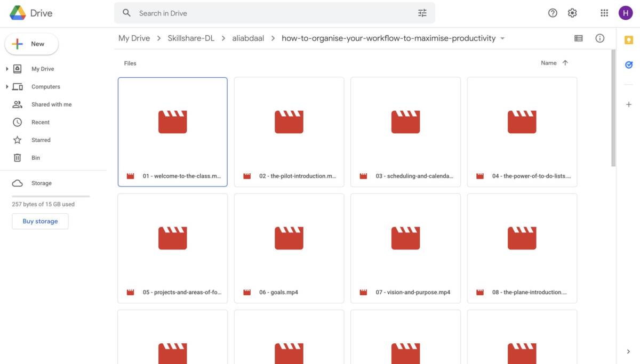Expand the My Drive tree arrow
The width and height of the screenshot is (640, 364).
(x=7, y=69)
